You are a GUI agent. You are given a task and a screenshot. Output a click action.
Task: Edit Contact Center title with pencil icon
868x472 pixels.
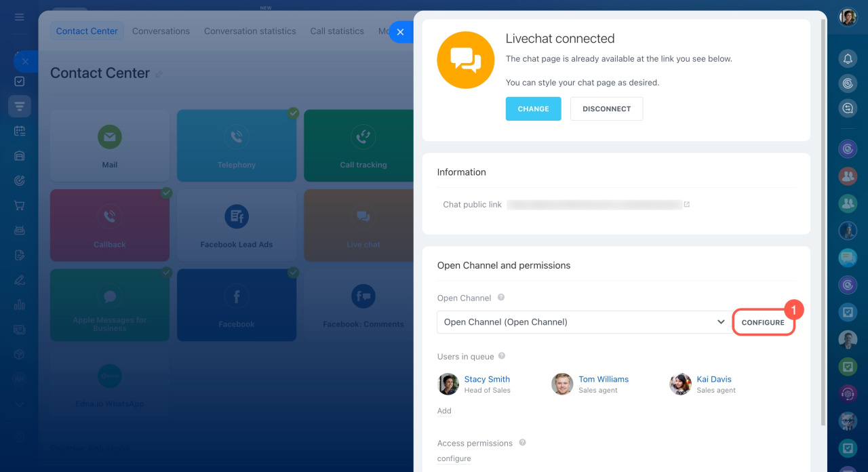[x=159, y=74]
